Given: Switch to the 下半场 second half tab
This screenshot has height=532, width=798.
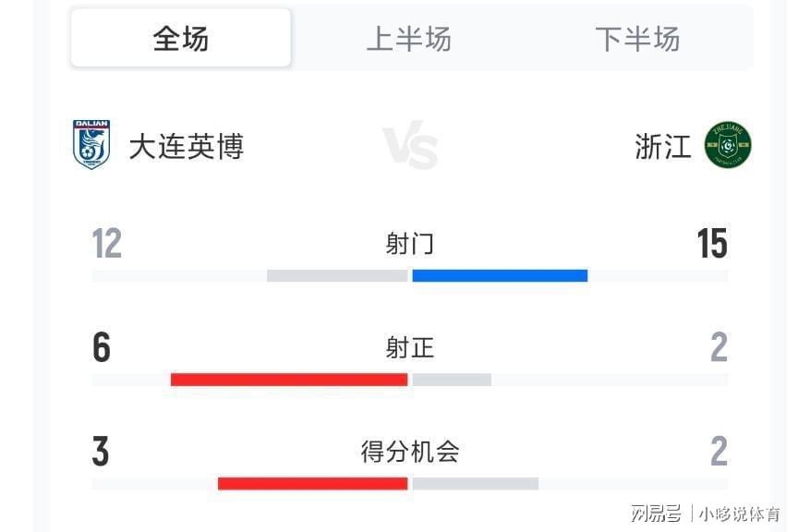Looking at the screenshot, I should 637,39.
